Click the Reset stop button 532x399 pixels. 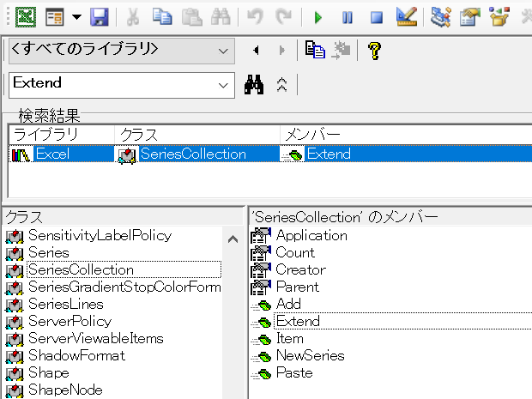click(x=376, y=16)
